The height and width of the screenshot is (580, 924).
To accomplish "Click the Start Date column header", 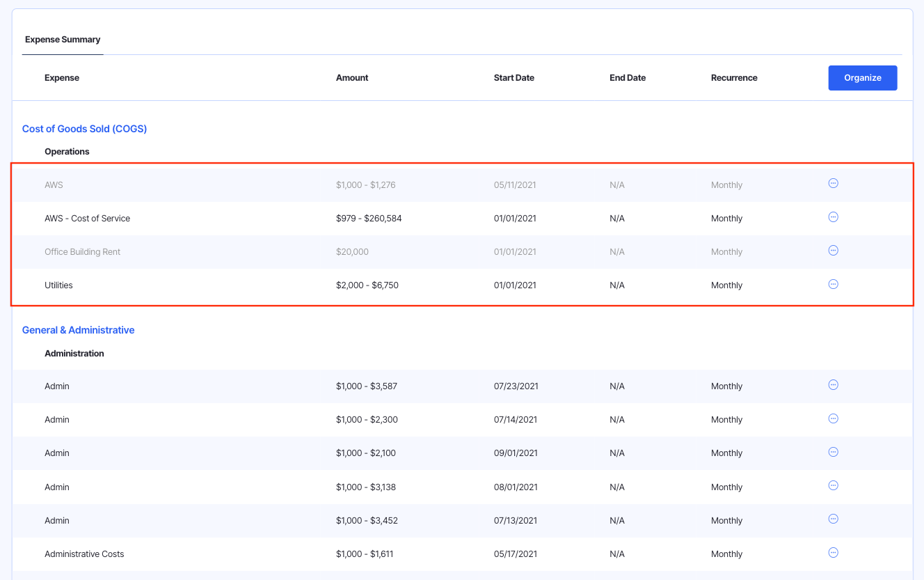I will pyautogui.click(x=513, y=78).
